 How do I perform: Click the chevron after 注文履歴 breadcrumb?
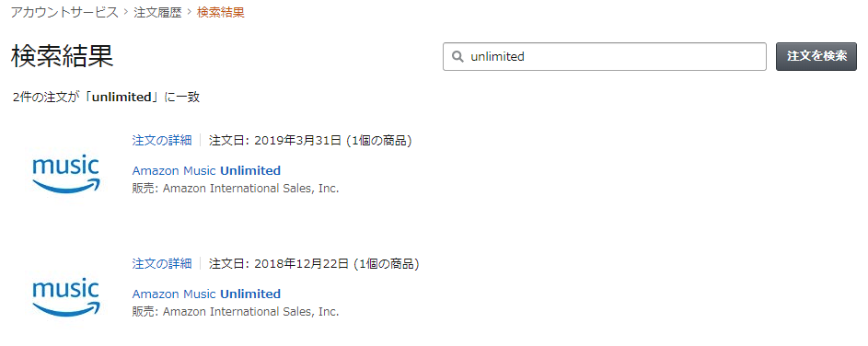pyautogui.click(x=190, y=13)
